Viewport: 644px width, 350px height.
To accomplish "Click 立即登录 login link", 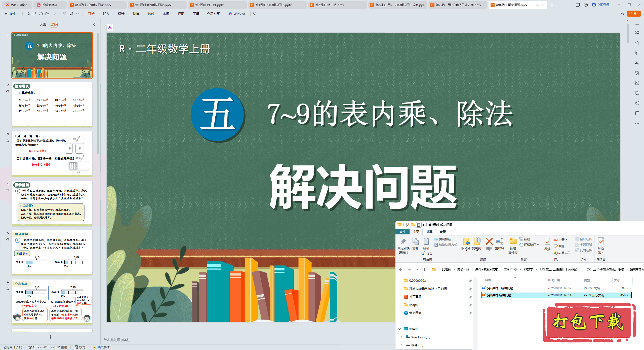I will (x=603, y=5).
